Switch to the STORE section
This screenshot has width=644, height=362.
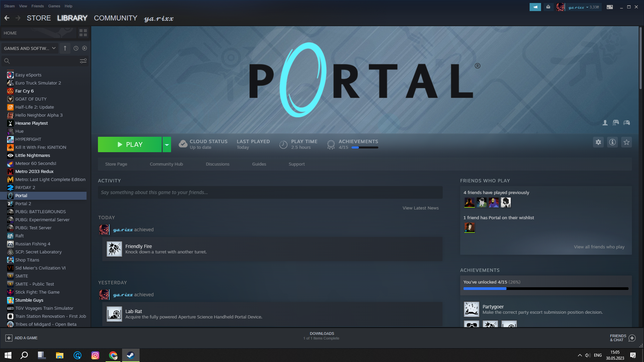click(39, 18)
